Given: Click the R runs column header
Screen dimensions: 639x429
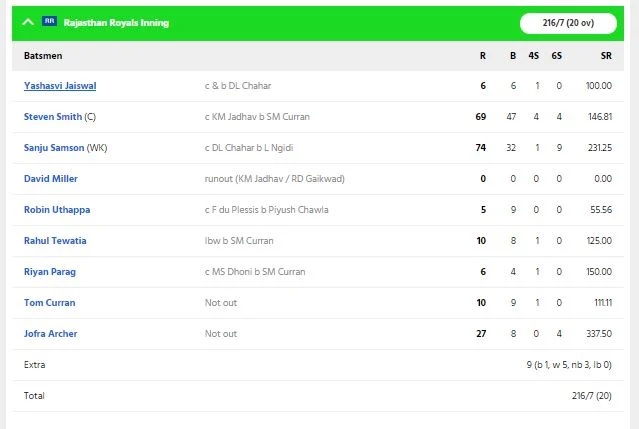Looking at the screenshot, I should 483,56.
